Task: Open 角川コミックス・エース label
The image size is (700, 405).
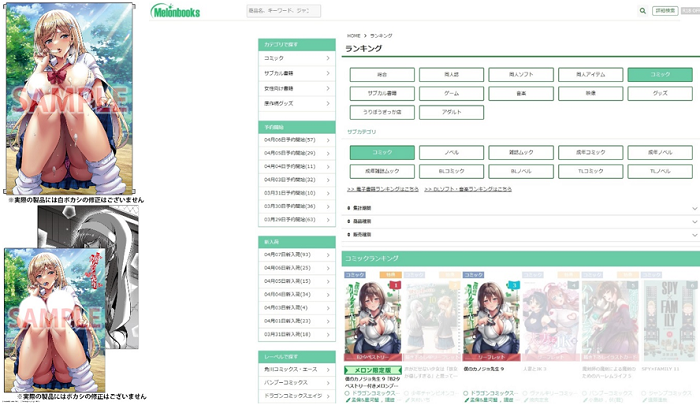Action: [297, 370]
